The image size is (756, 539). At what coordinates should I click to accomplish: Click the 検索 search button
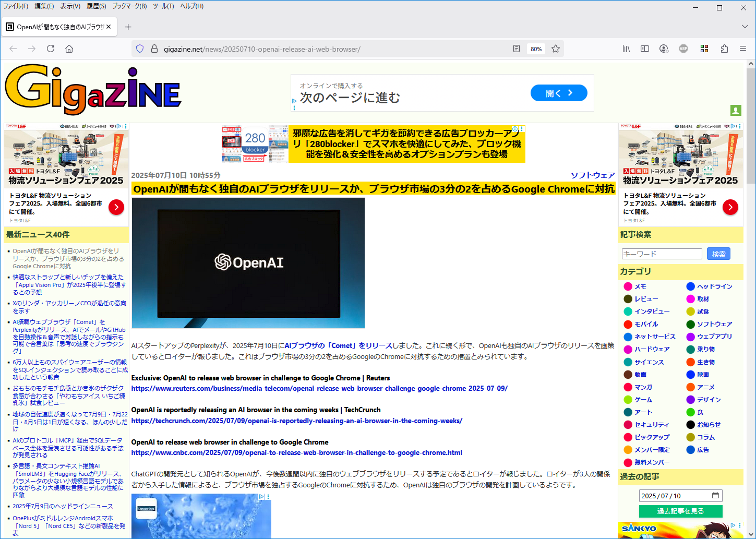[x=718, y=254]
